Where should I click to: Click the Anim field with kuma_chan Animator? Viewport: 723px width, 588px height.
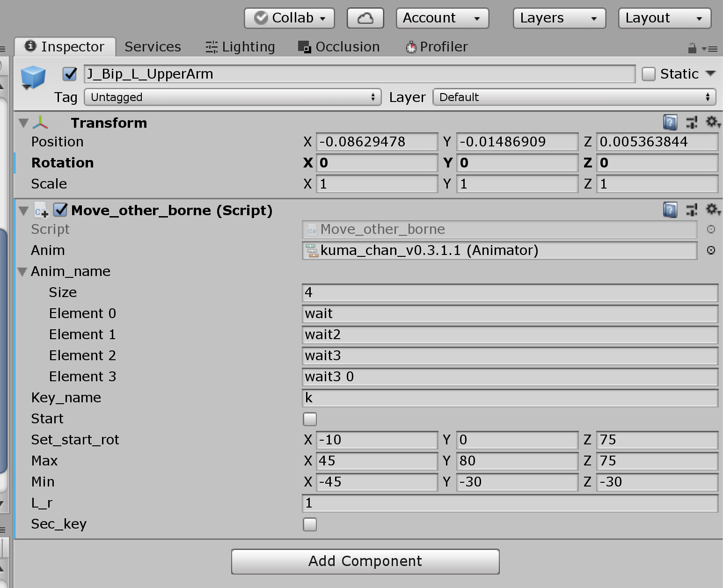(499, 250)
